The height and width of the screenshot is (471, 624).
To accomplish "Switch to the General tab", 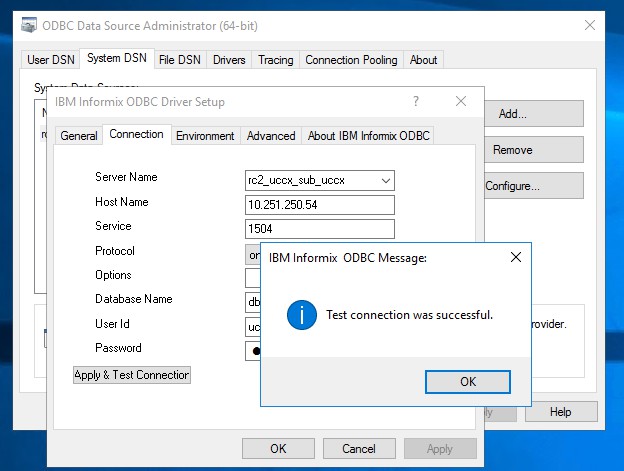I will point(79,136).
